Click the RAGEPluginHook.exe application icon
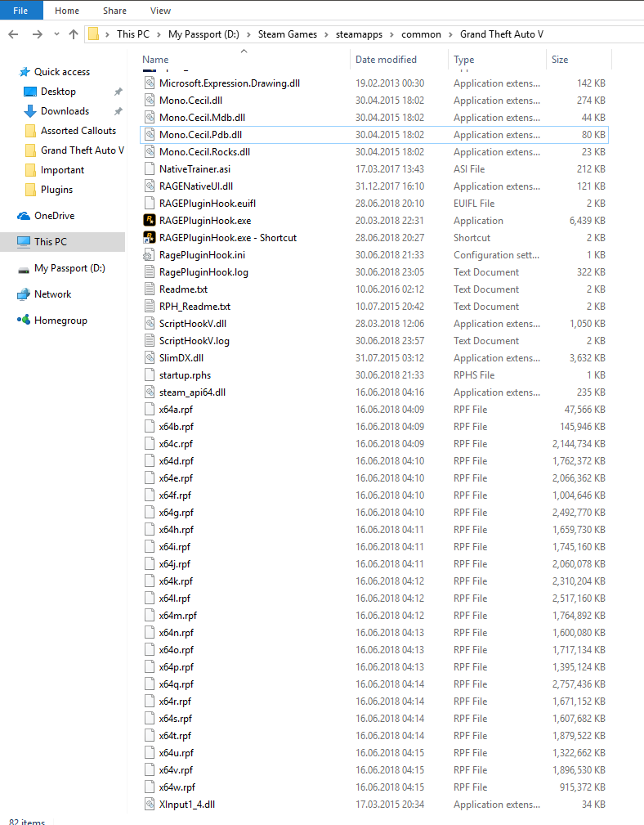This screenshot has width=644, height=825. coord(150,221)
